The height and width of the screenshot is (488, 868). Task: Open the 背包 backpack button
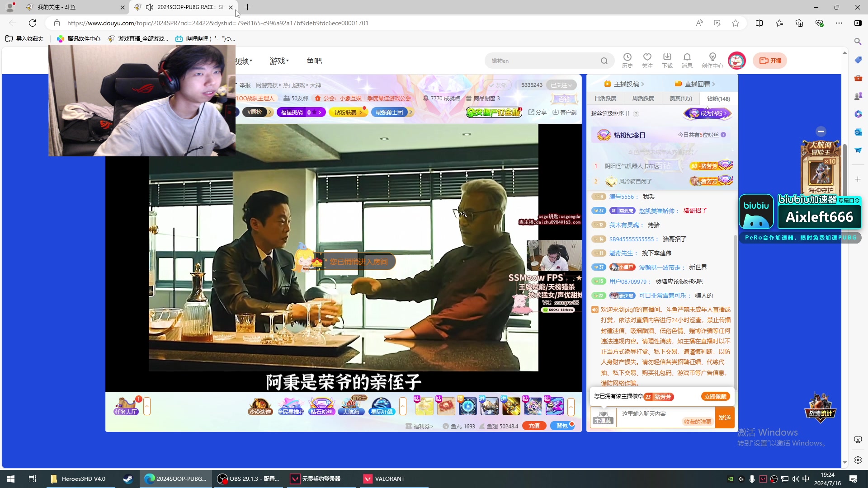pos(562,426)
